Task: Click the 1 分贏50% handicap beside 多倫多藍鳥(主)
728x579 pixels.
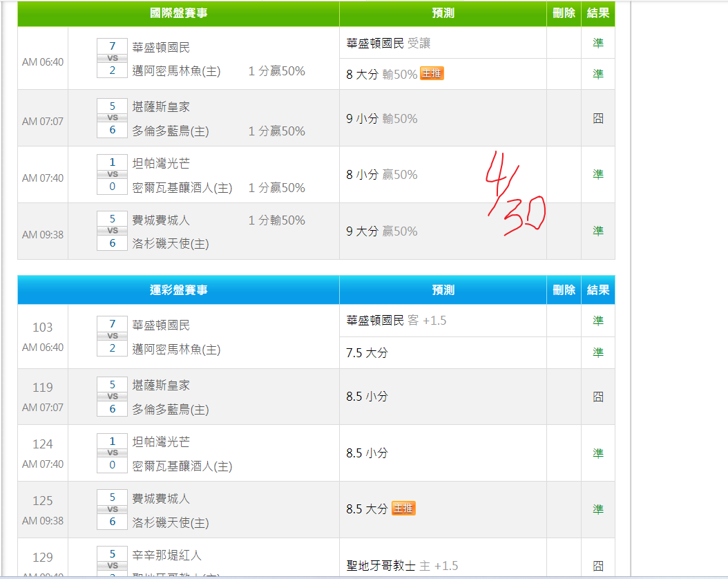Action: 277,131
